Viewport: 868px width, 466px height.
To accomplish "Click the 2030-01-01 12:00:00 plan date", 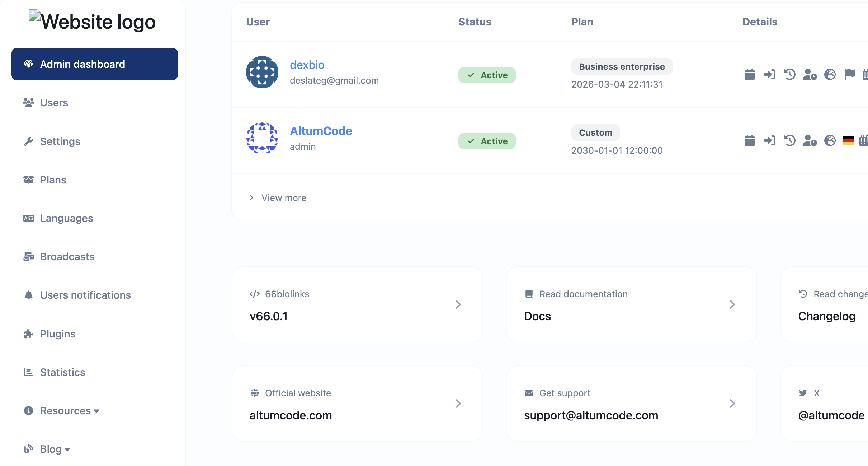I will [x=617, y=150].
